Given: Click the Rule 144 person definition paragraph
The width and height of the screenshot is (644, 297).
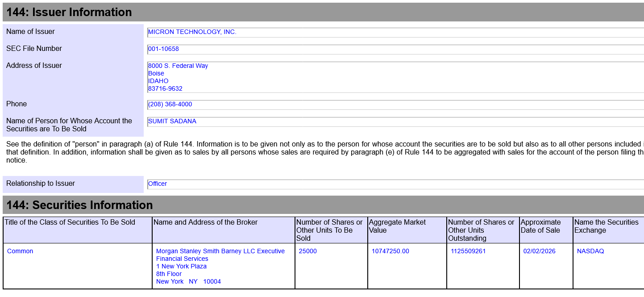Looking at the screenshot, I should (325, 152).
